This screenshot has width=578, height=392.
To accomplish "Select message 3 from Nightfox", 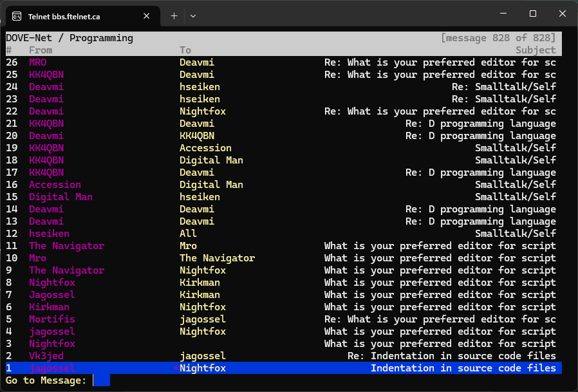I will pyautogui.click(x=283, y=343).
